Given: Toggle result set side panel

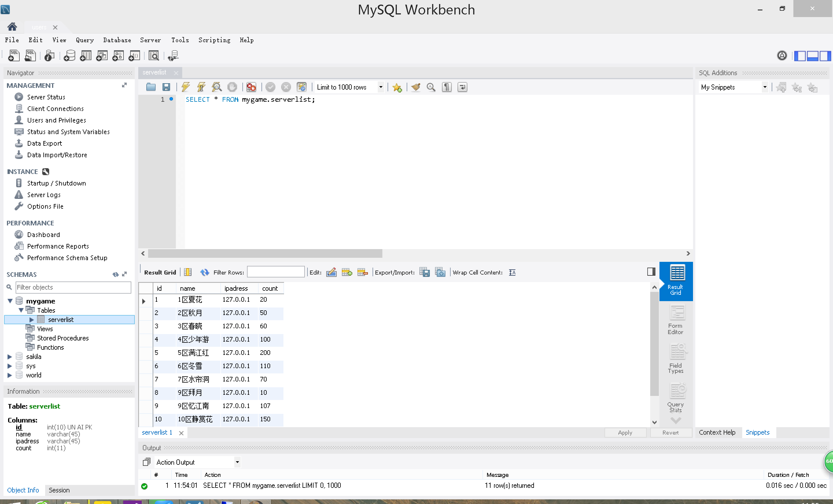Looking at the screenshot, I should pos(651,272).
